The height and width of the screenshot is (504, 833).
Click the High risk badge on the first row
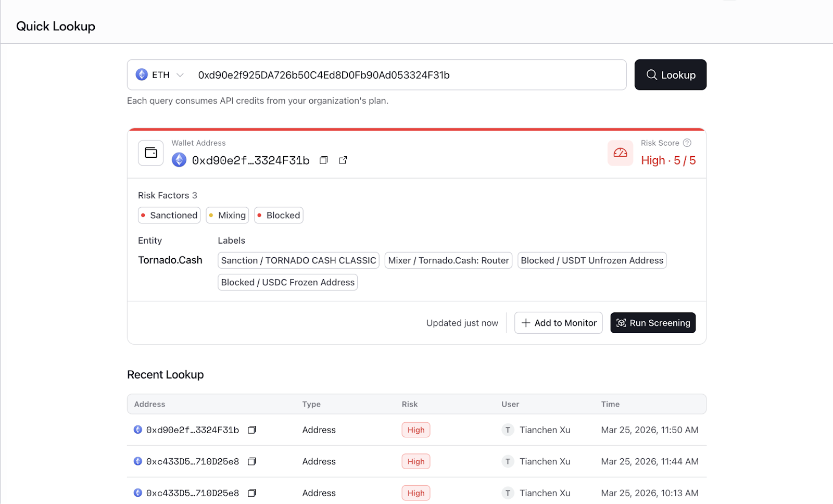415,430
